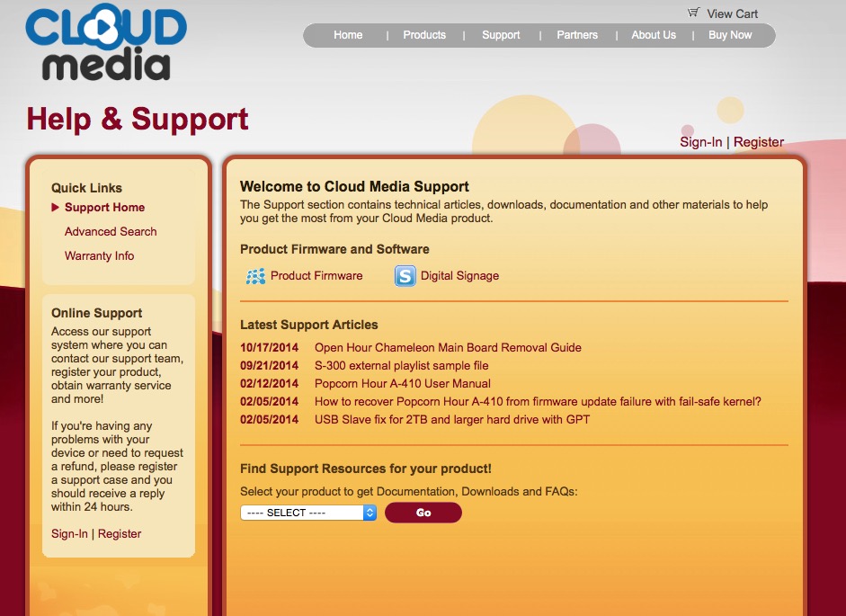The width and height of the screenshot is (846, 616).
Task: Open USB Slave fix for 2TB article
Action: pos(452,419)
